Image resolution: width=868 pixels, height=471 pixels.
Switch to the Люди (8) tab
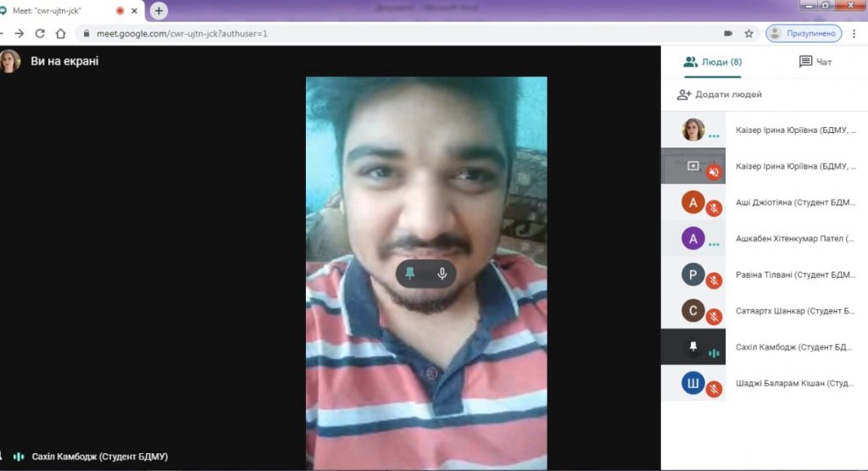713,62
